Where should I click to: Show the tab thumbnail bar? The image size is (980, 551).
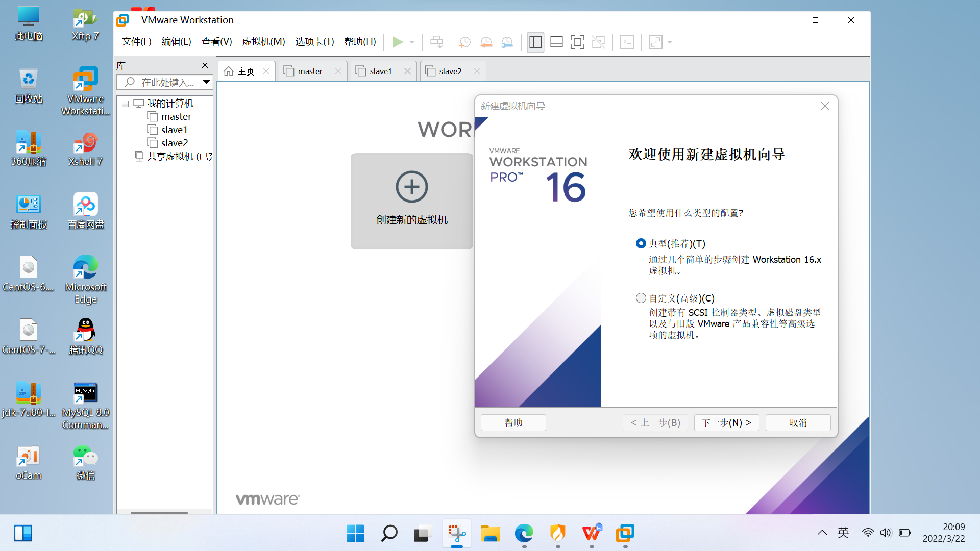click(x=556, y=42)
